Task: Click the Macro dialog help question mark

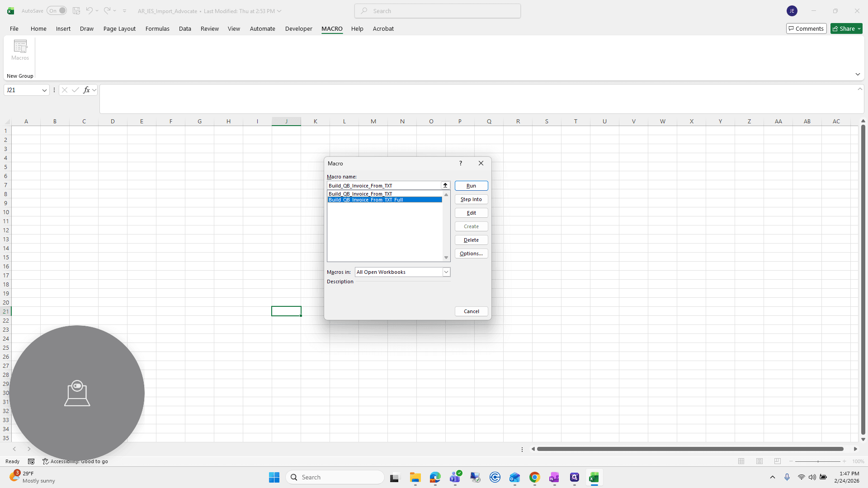Action: coord(460,163)
